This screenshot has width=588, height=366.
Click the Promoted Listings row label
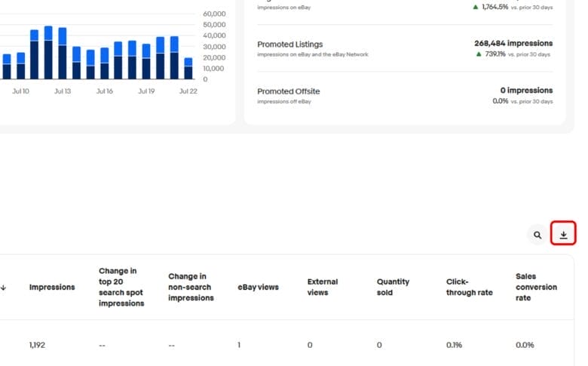click(289, 45)
